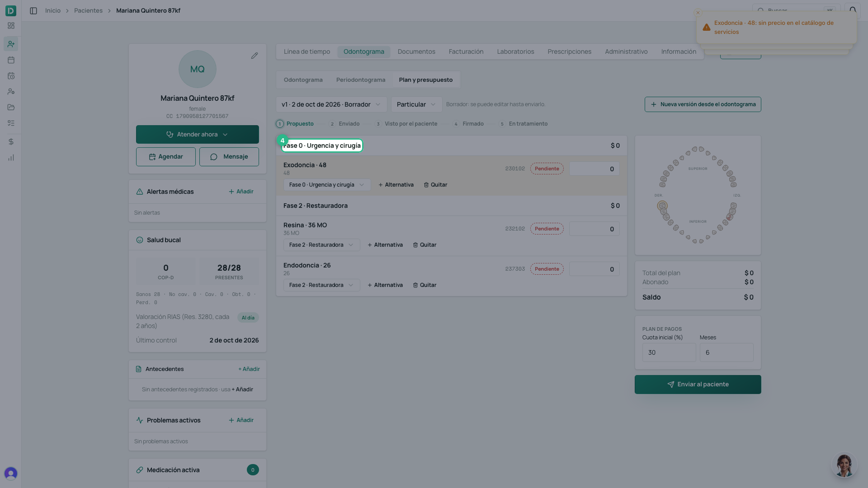This screenshot has height=488, width=868.
Task: Click Cuota inicial percentage field
Action: [669, 352]
